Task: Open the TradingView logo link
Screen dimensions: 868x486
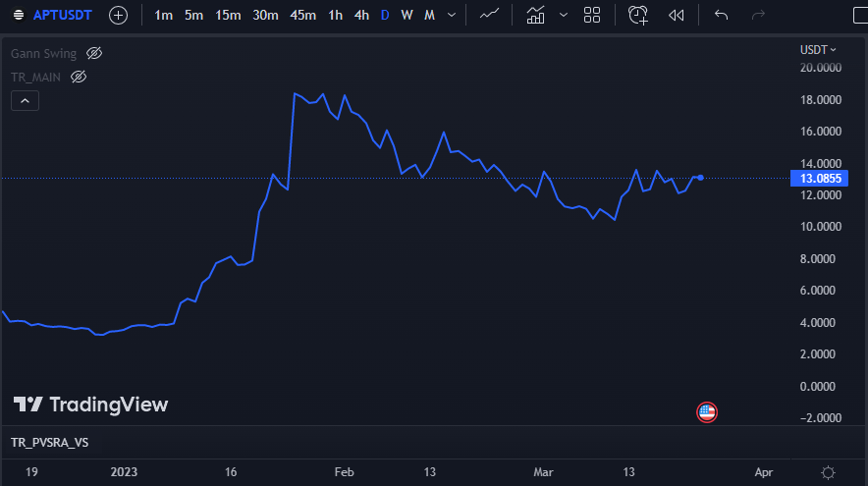Action: pyautogui.click(x=90, y=405)
